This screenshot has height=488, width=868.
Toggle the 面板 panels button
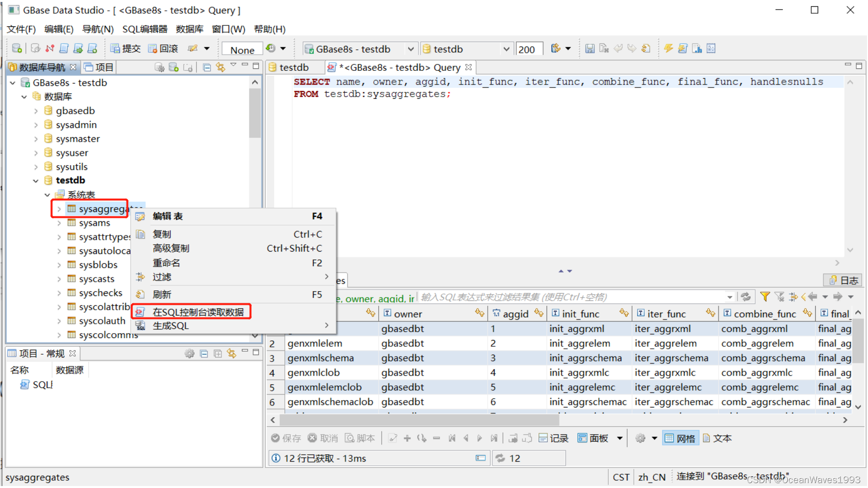click(x=592, y=438)
